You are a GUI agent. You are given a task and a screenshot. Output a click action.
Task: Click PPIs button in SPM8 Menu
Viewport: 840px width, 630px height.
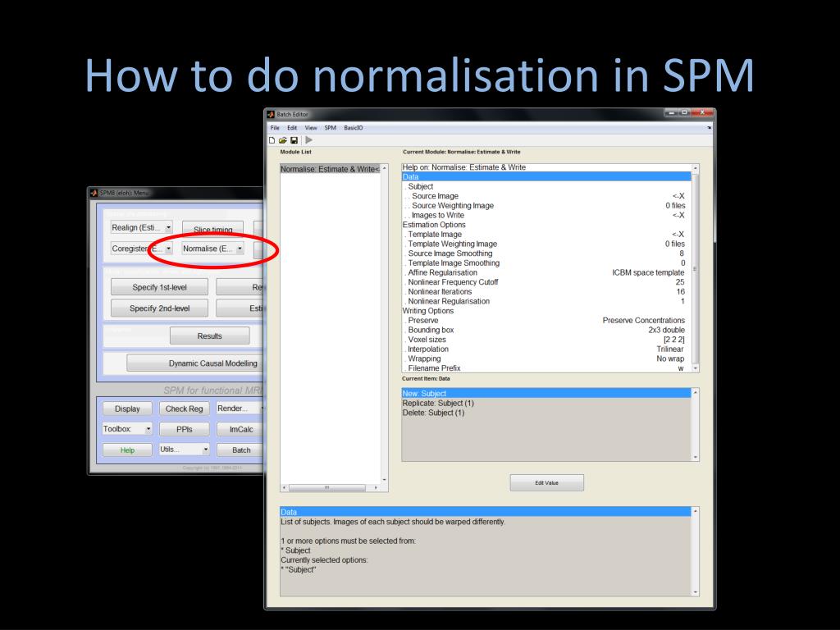point(185,429)
